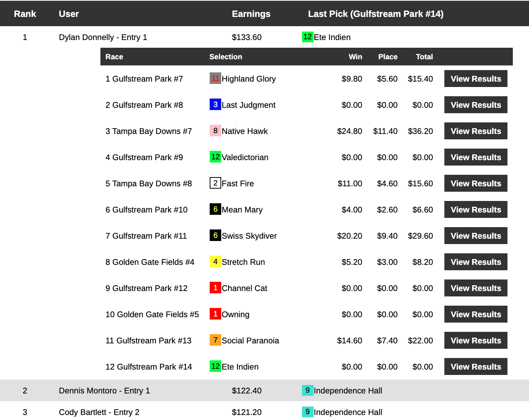This screenshot has height=420, width=529.
Task: Select orange number 7 Social Paranoia badge
Action: (x=215, y=340)
